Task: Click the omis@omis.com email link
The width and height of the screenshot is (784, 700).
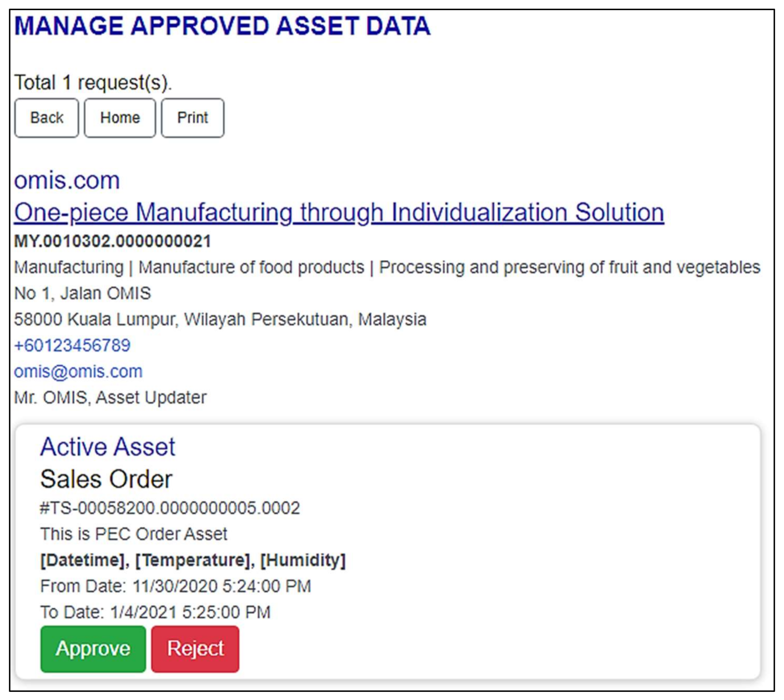Action: pyautogui.click(x=78, y=371)
